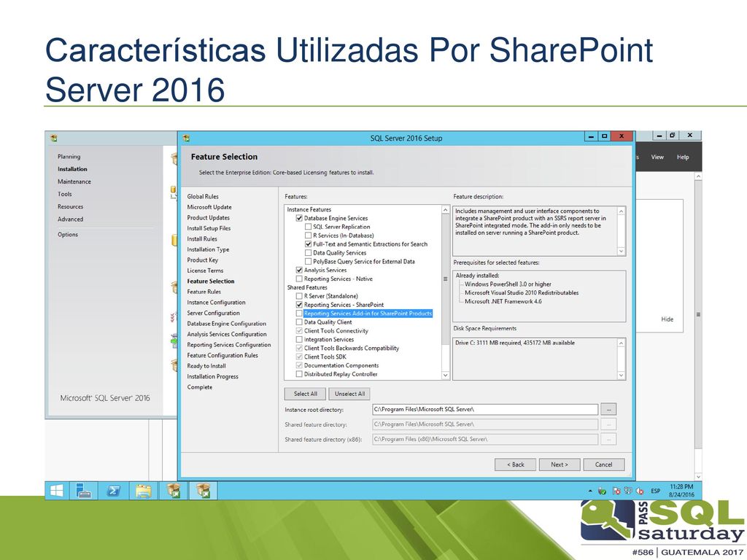Click the network status tray icon
The width and height of the screenshot is (747, 560).
pos(628,491)
